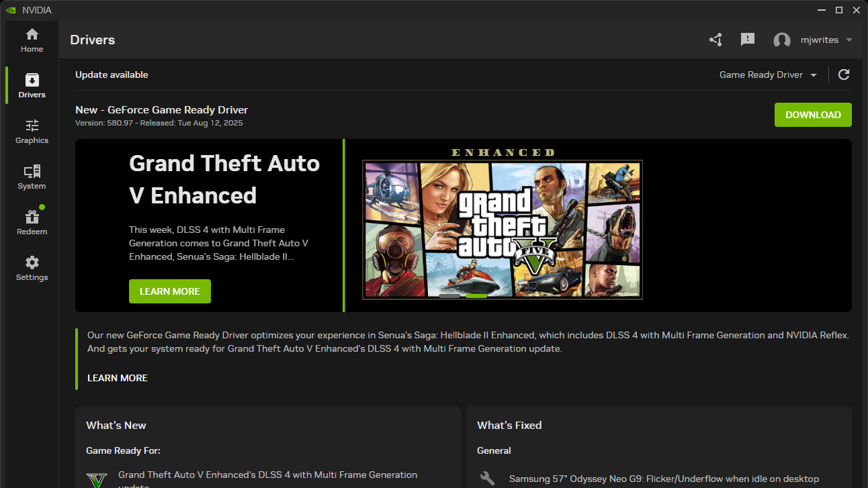The image size is (868, 488).
Task: Click the Grand Theft Auto V cover artwork
Action: [x=502, y=229]
